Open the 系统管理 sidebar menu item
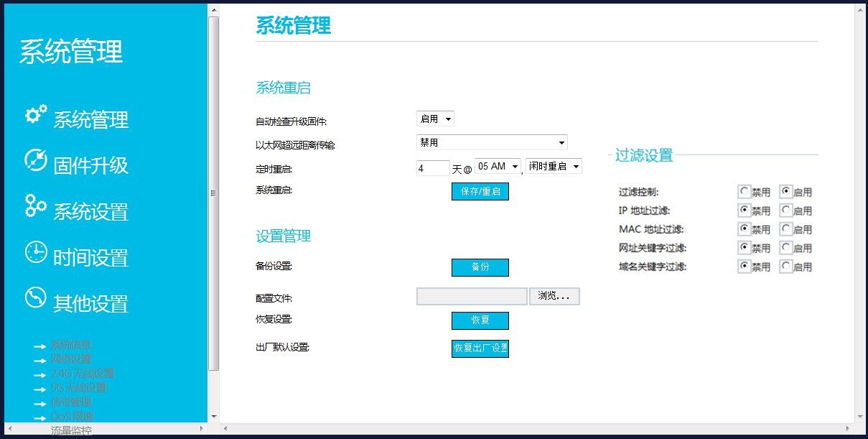 (x=90, y=119)
